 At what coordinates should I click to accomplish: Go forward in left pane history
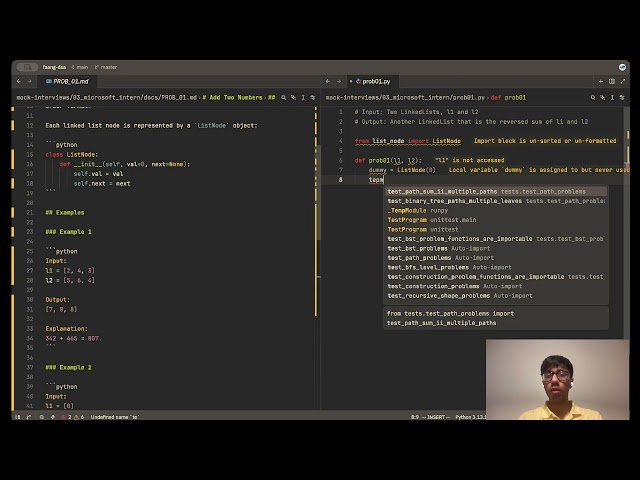tap(29, 81)
